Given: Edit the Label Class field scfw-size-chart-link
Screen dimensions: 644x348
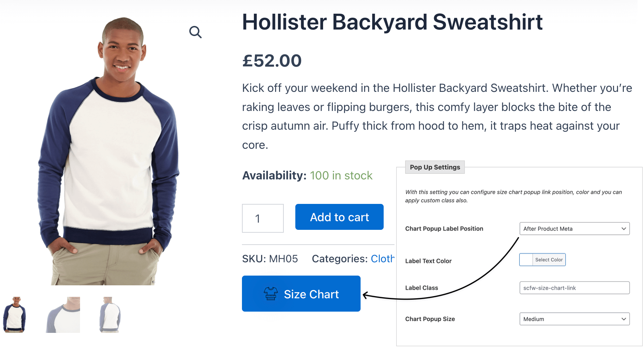Looking at the screenshot, I should 574,287.
